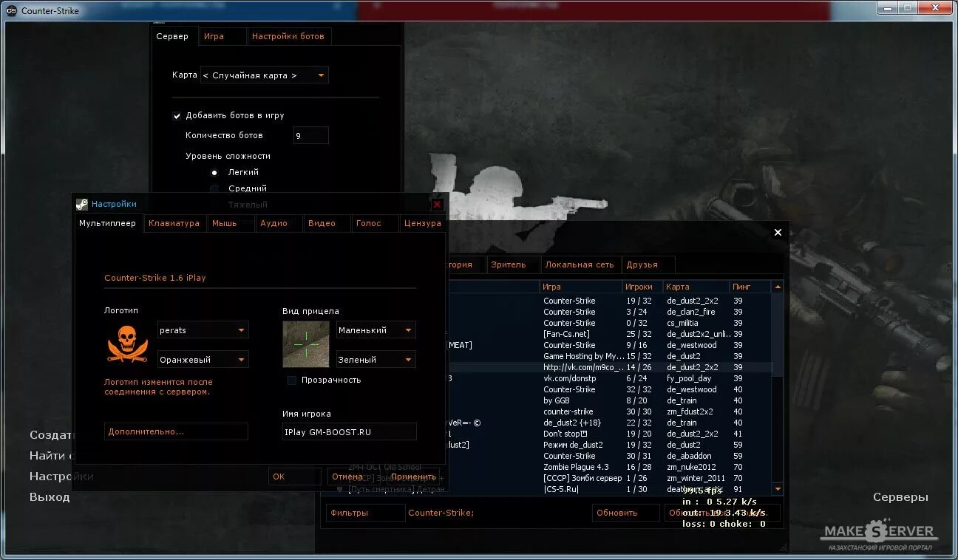
Task: Sort servers by the Карта column header
Action: click(696, 287)
